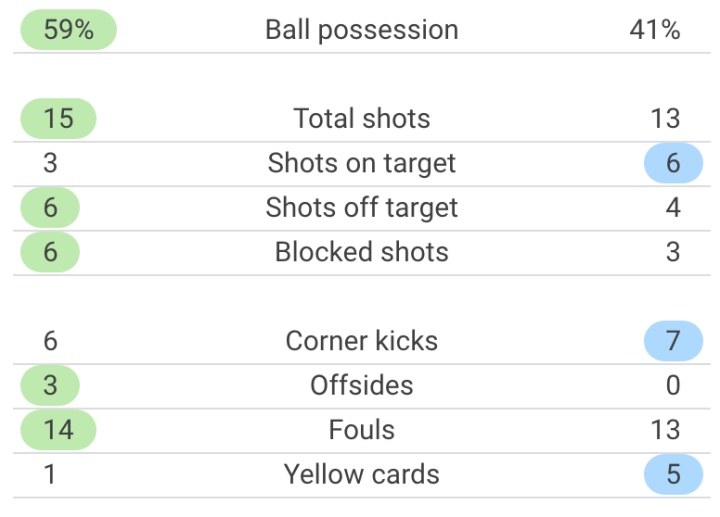The width and height of the screenshot is (720, 517).
Task: Click the 0 offsides value on the right
Action: coord(673,385)
